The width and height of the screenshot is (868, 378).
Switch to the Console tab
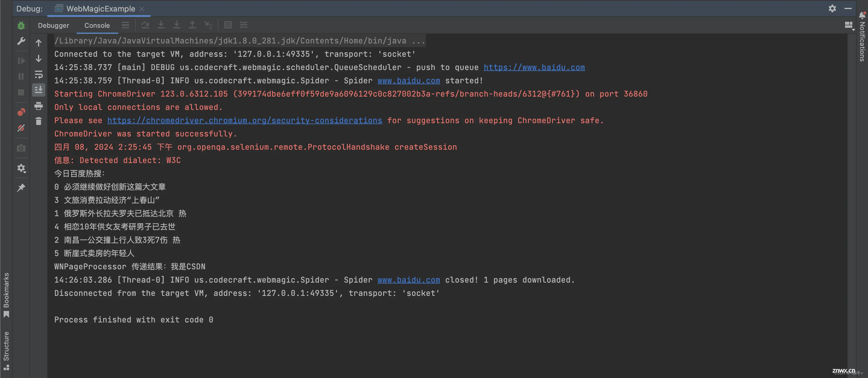click(x=97, y=25)
